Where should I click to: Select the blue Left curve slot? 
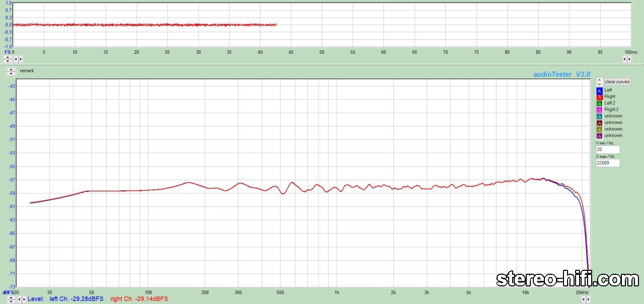pyautogui.click(x=599, y=91)
